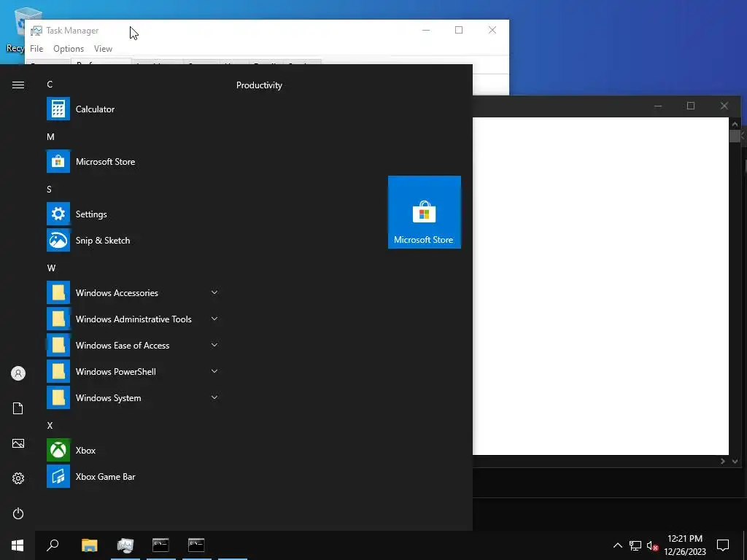
Task: Click the letter X section header
Action: pyautogui.click(x=50, y=425)
